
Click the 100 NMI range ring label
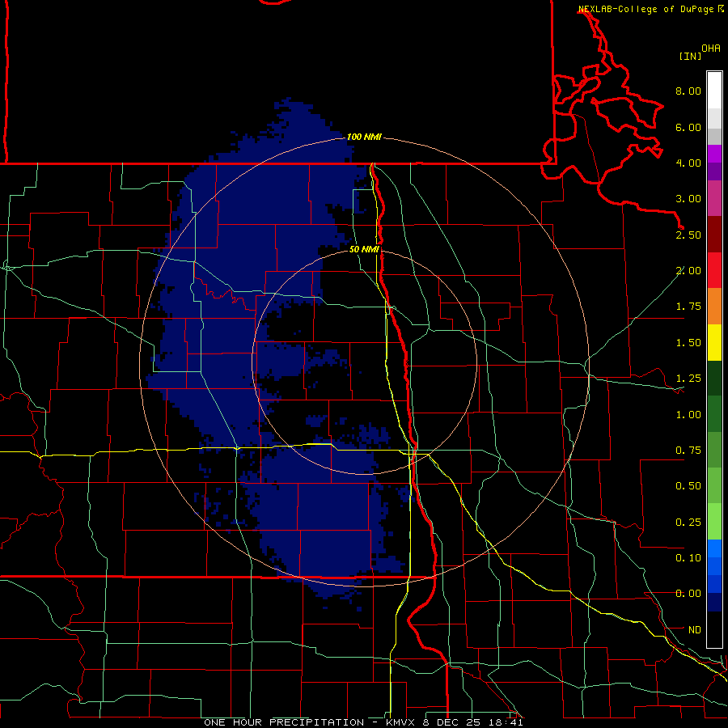click(364, 137)
